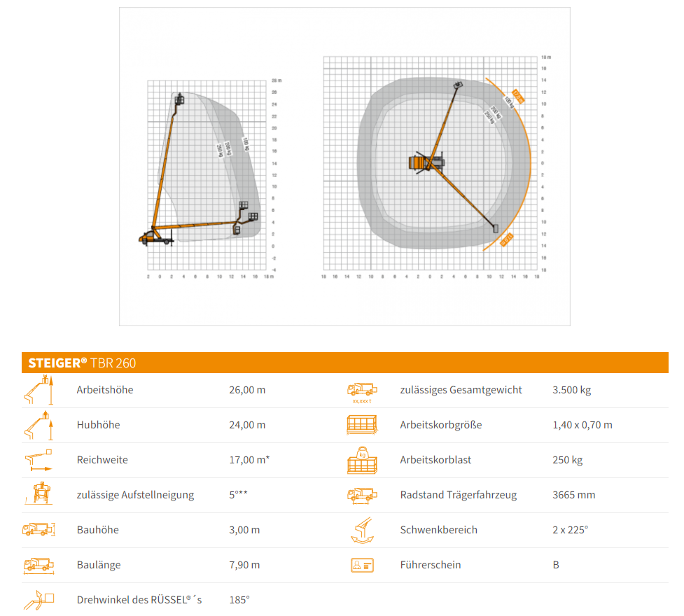Click the STEIGER TBR 260 header title

pyautogui.click(x=82, y=363)
